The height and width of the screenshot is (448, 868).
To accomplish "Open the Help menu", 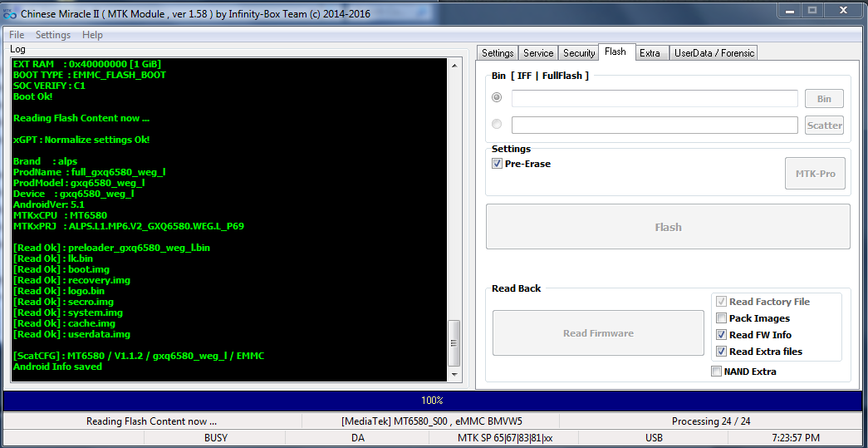I will 92,35.
